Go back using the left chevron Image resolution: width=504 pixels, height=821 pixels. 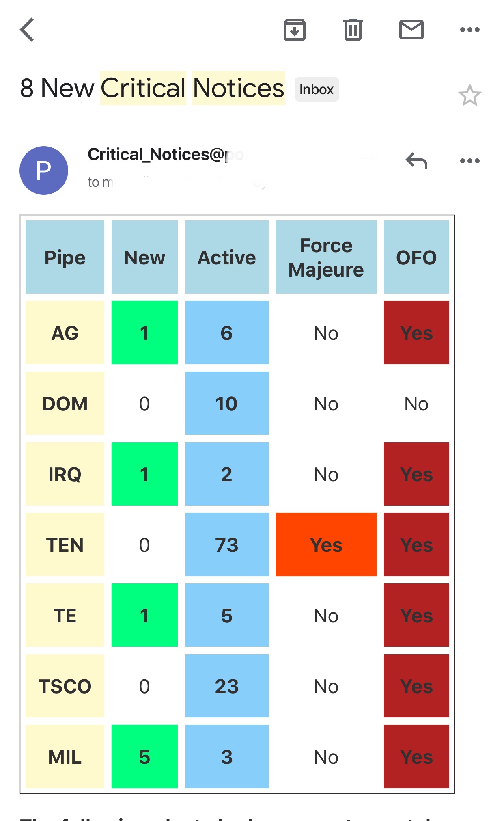click(x=27, y=30)
